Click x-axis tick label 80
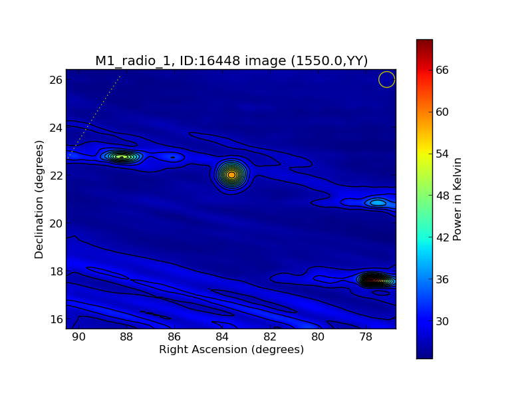This screenshot has height=399, width=532. (318, 337)
